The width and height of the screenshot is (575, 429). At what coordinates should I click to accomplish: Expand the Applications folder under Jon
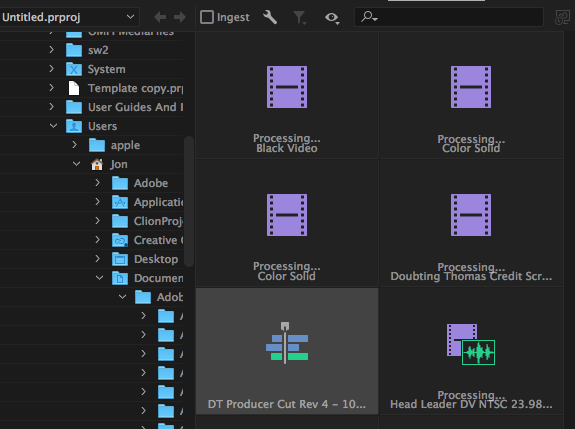(x=98, y=202)
